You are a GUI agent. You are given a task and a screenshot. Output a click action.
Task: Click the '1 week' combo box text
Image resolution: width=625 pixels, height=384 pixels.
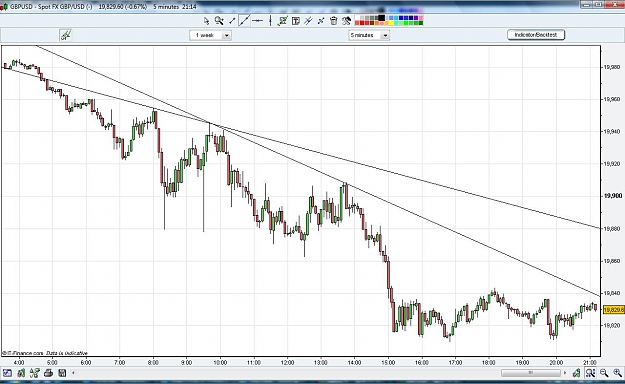(x=205, y=35)
